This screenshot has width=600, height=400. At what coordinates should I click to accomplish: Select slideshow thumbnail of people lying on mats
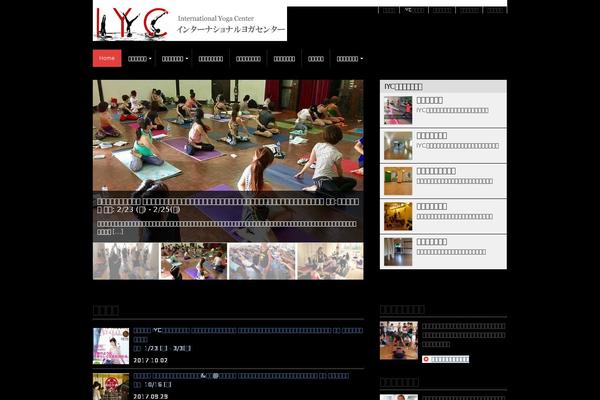262,261
